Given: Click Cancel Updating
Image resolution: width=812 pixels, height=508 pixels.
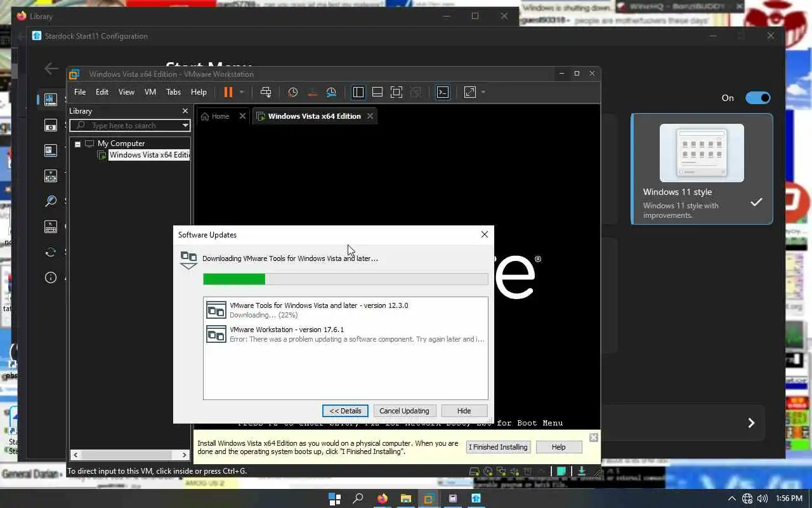Looking at the screenshot, I should click(x=404, y=411).
